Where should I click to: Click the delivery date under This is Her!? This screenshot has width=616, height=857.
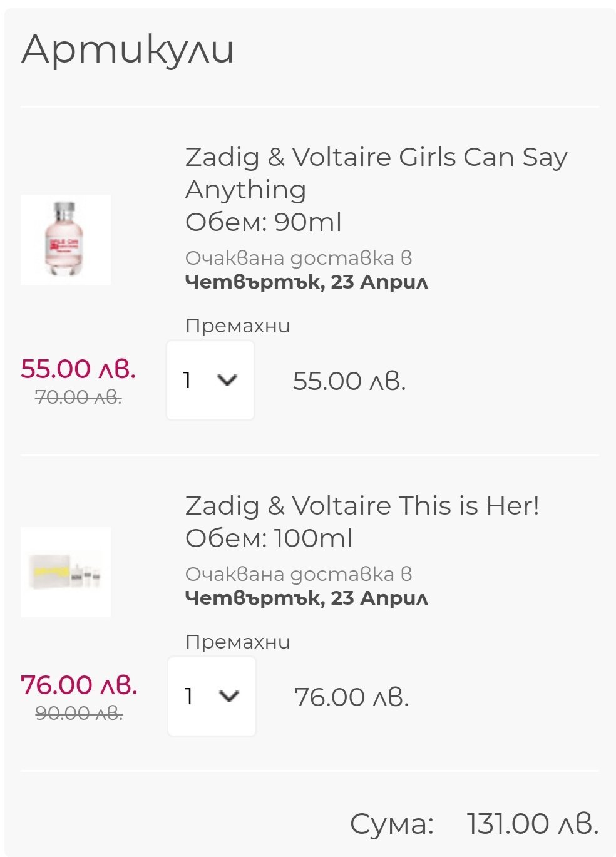point(307,598)
